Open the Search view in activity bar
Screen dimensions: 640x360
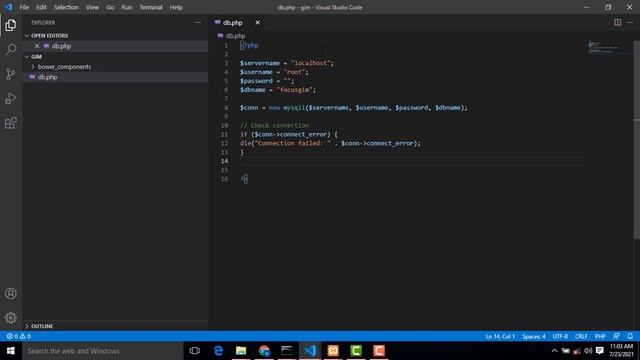(11, 49)
